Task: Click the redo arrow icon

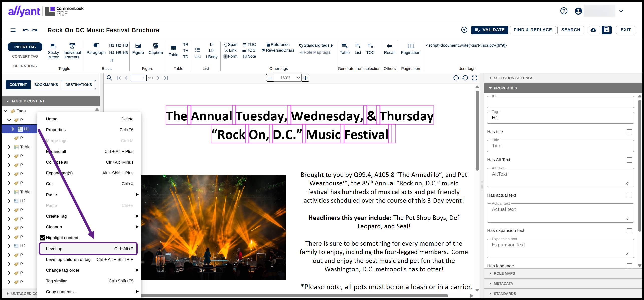Action: tap(34, 30)
